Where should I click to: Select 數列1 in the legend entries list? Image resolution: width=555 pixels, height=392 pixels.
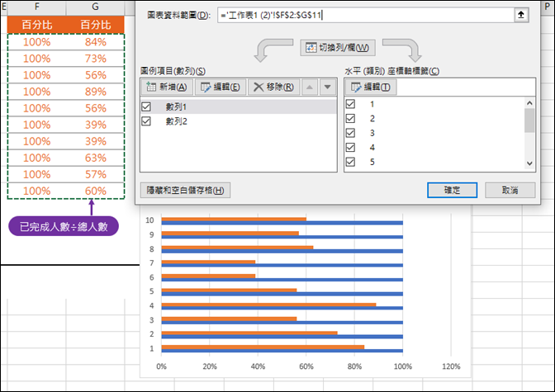239,106
